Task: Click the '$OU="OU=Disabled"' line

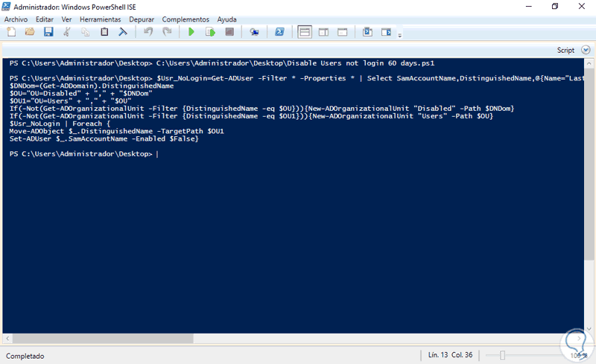Action: (x=81, y=93)
